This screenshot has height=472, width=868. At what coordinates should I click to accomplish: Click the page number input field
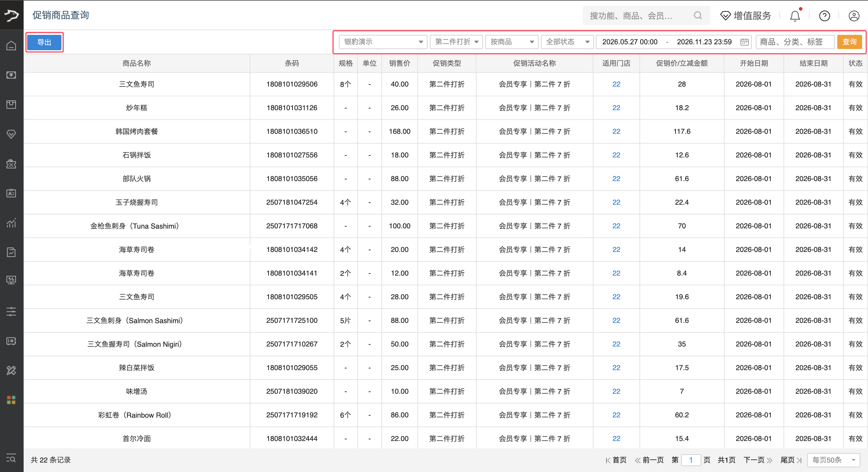[x=691, y=460]
